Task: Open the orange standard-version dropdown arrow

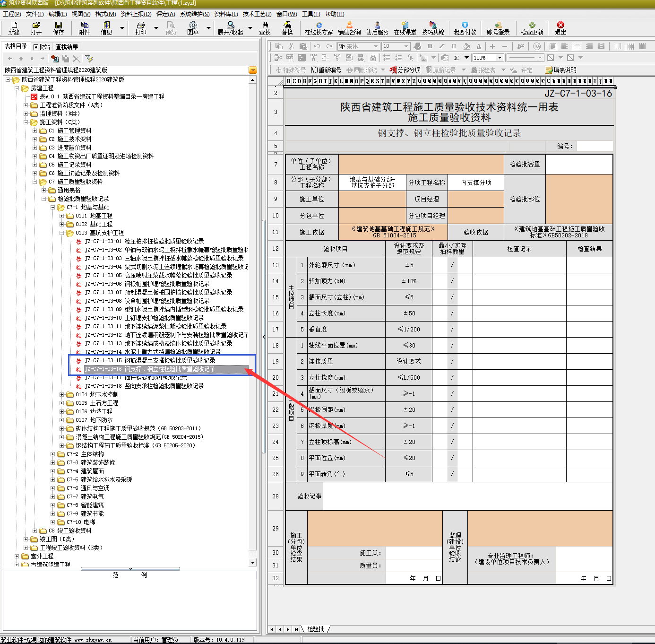Action: pyautogui.click(x=253, y=70)
